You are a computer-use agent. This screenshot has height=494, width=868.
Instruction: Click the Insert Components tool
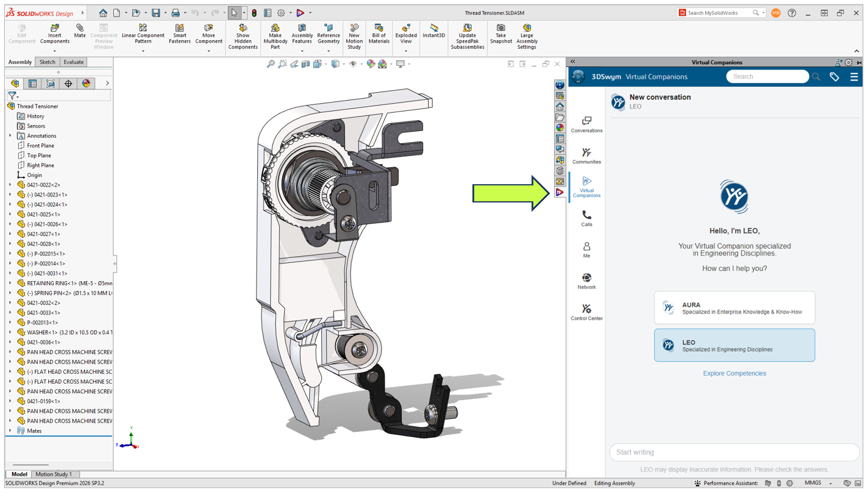(55, 35)
